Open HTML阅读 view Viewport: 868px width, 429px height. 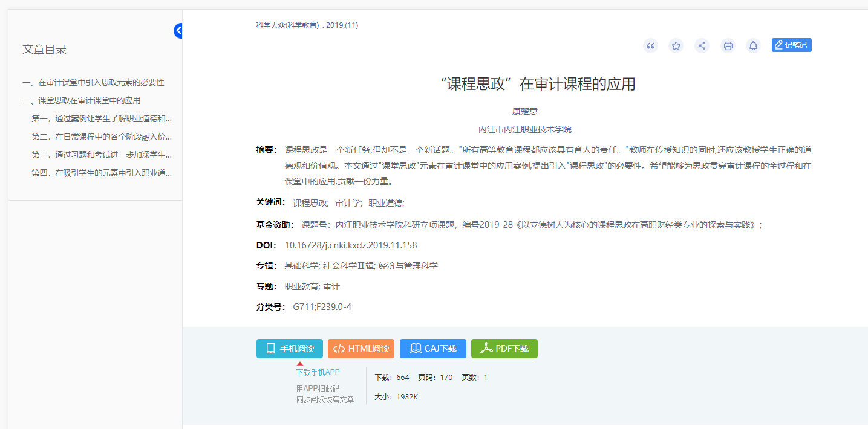361,349
